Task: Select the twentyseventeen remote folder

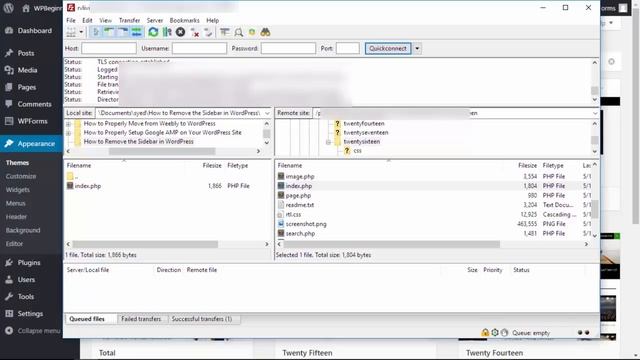Action: click(x=366, y=133)
